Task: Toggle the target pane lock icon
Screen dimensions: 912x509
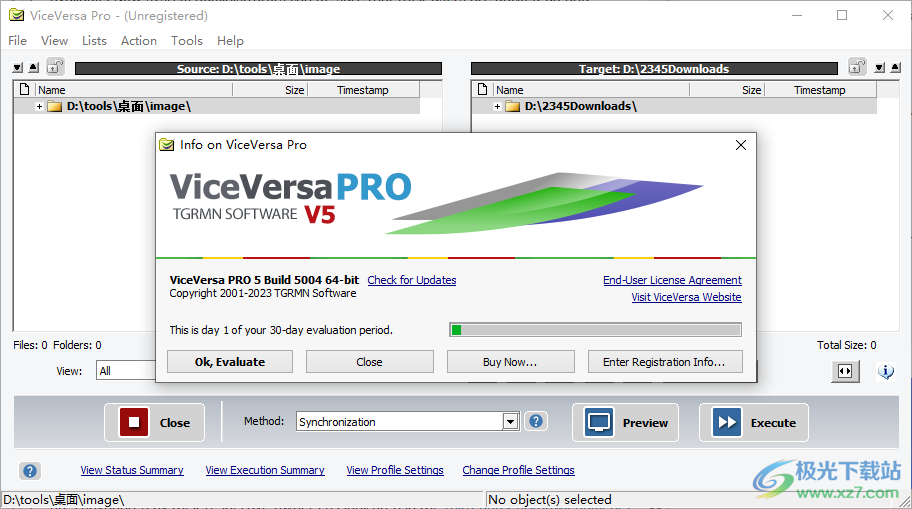Action: [x=857, y=67]
